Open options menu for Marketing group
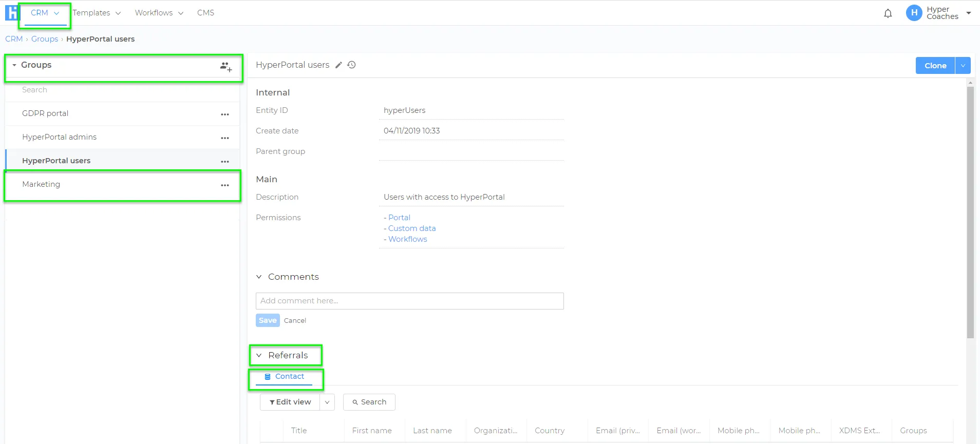The image size is (980, 444). point(225,185)
